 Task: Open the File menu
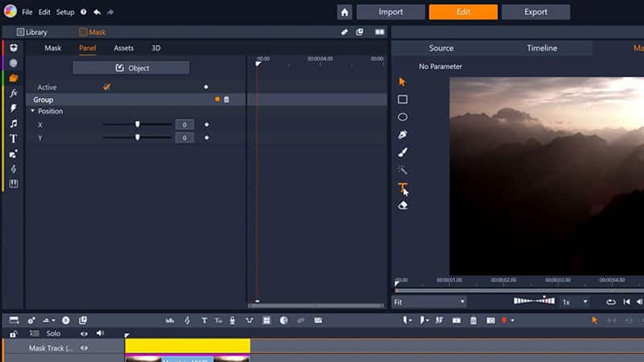click(27, 12)
